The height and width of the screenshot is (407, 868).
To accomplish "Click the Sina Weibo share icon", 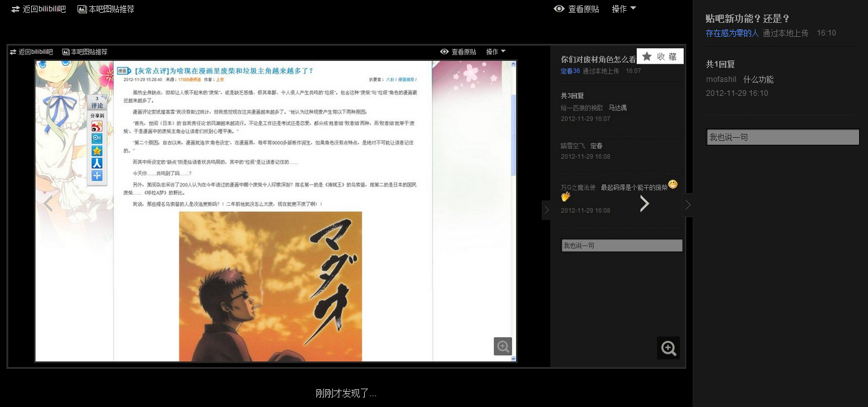I will (97, 126).
